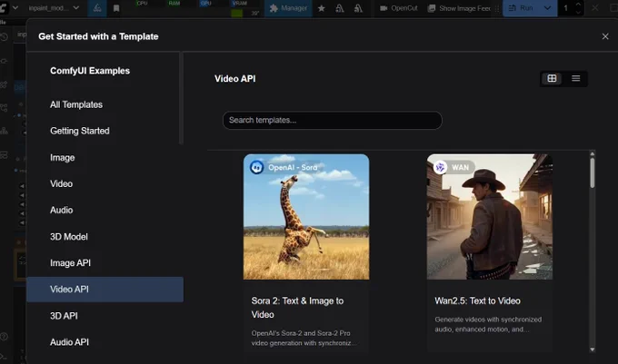Focus the Search templates field
Viewport: 618px width, 364px height.
pyautogui.click(x=333, y=121)
